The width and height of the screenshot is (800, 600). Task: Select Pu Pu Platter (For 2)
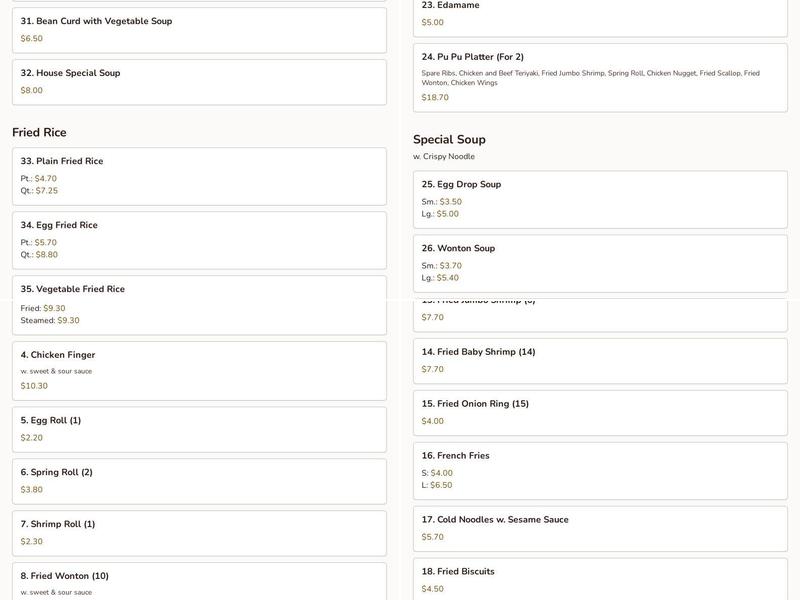600,77
